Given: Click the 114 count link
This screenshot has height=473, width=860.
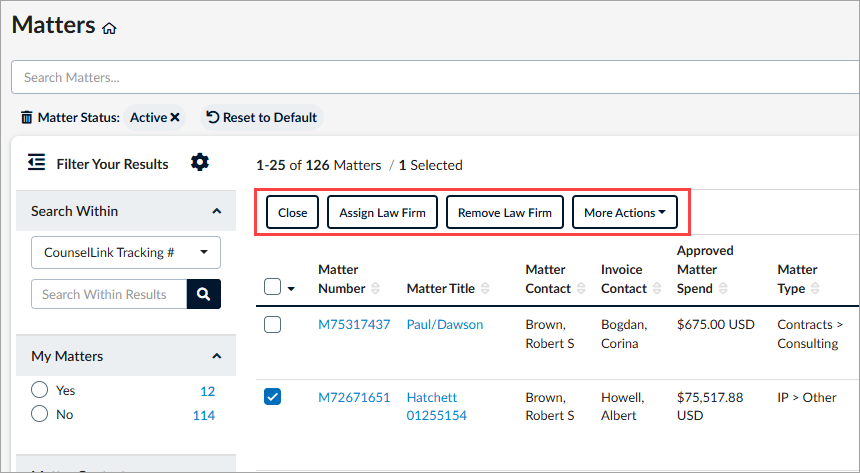Looking at the screenshot, I should click(x=203, y=415).
